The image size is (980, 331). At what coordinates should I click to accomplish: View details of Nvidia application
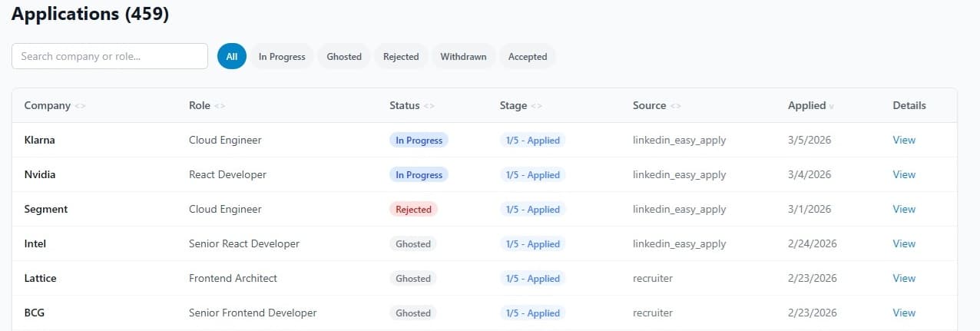click(x=904, y=174)
